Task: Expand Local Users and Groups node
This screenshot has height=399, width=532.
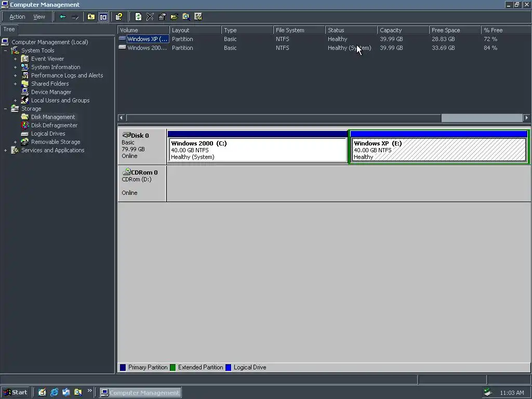Action: coord(15,100)
